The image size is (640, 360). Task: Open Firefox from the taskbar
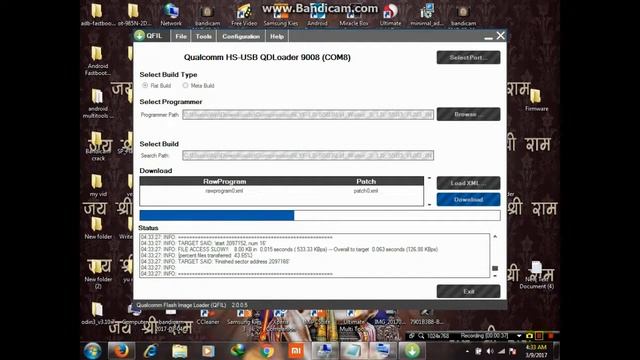click(121, 351)
